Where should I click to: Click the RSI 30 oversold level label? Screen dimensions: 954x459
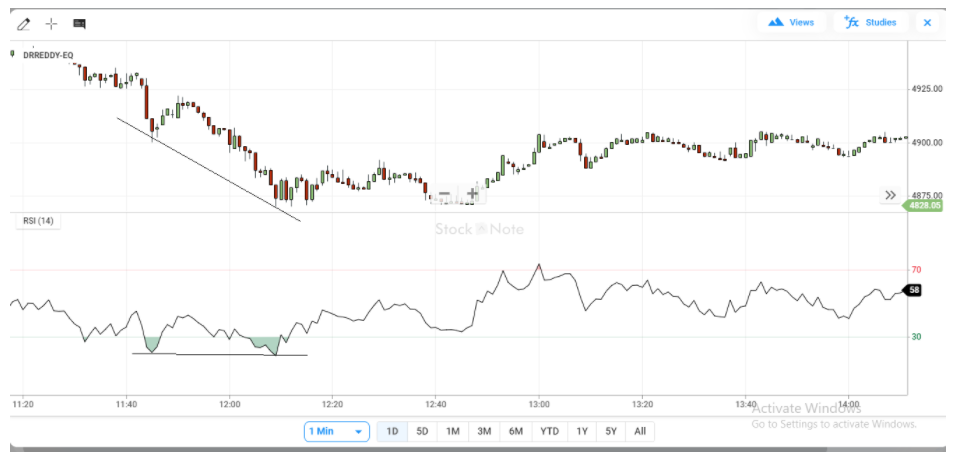pyautogui.click(x=916, y=337)
